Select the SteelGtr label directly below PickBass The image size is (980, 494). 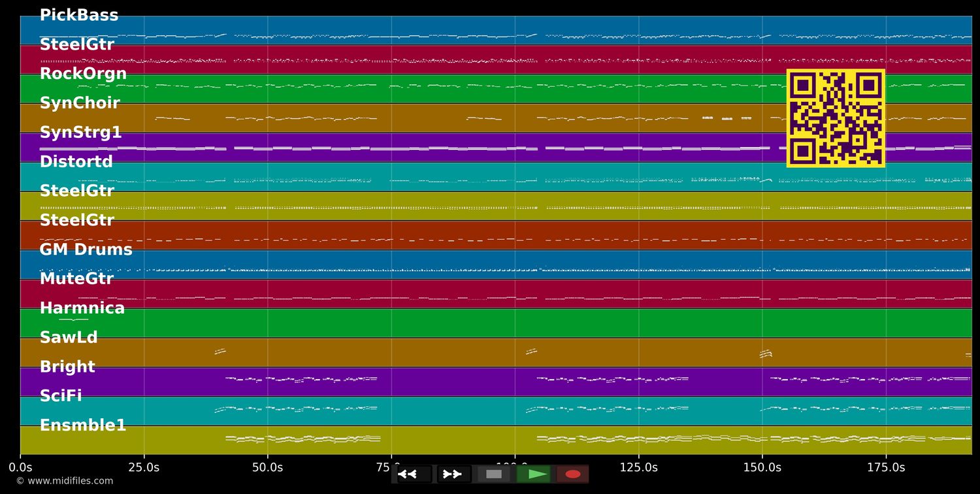[77, 45]
